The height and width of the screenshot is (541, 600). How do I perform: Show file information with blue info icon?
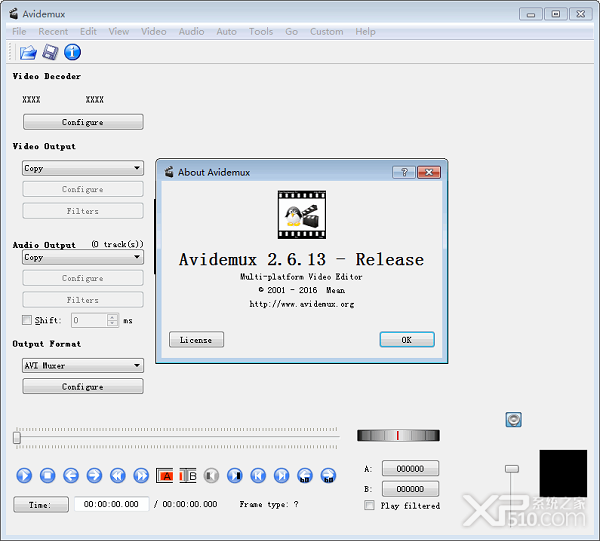click(72, 52)
